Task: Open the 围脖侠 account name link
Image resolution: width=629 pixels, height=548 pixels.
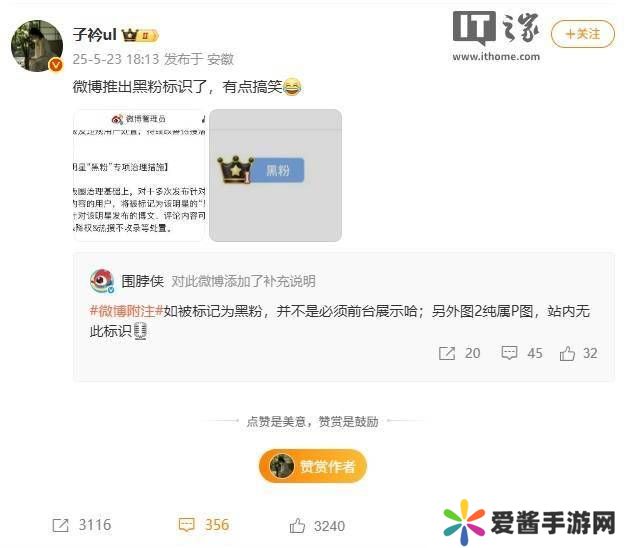Action: pyautogui.click(x=142, y=281)
